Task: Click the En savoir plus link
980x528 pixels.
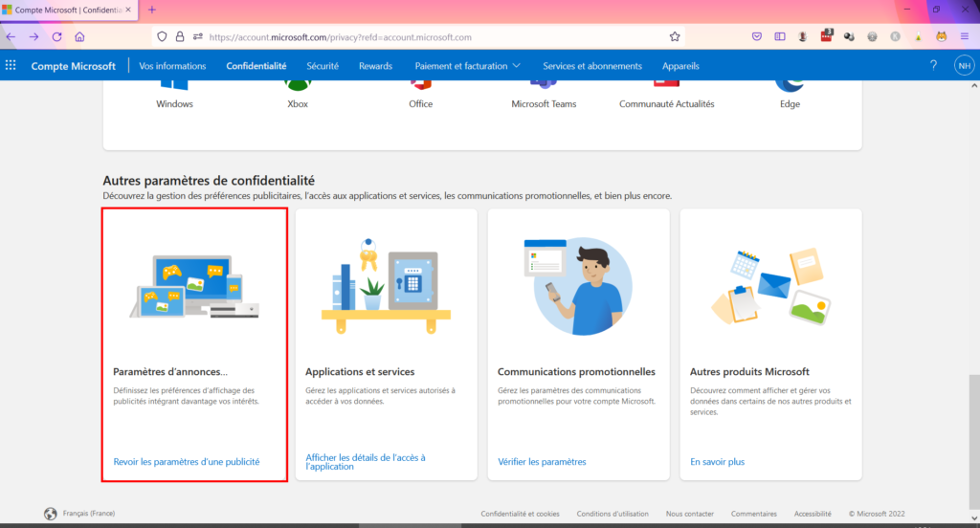Action: [x=717, y=462]
